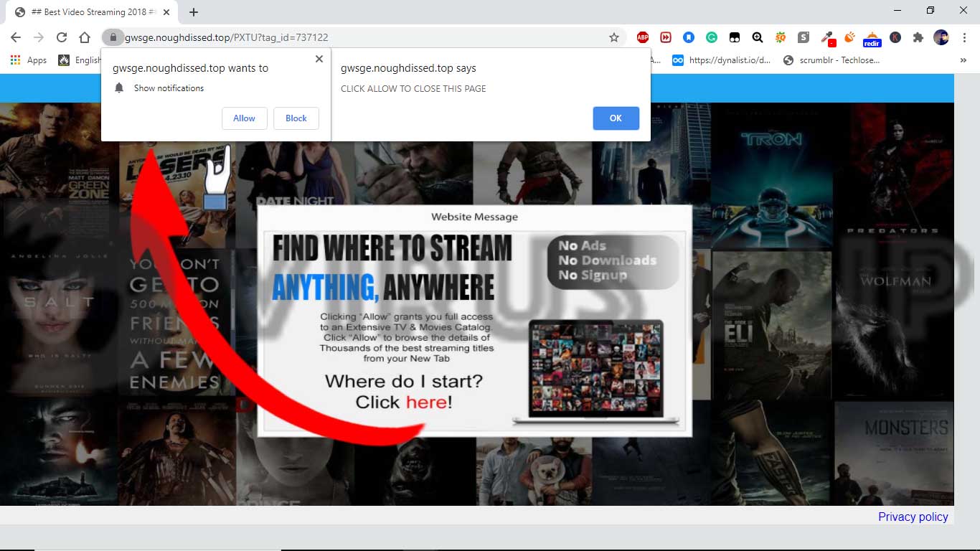Open the three-dot Chrome menu
Image resolution: width=980 pixels, height=551 pixels.
(x=964, y=37)
